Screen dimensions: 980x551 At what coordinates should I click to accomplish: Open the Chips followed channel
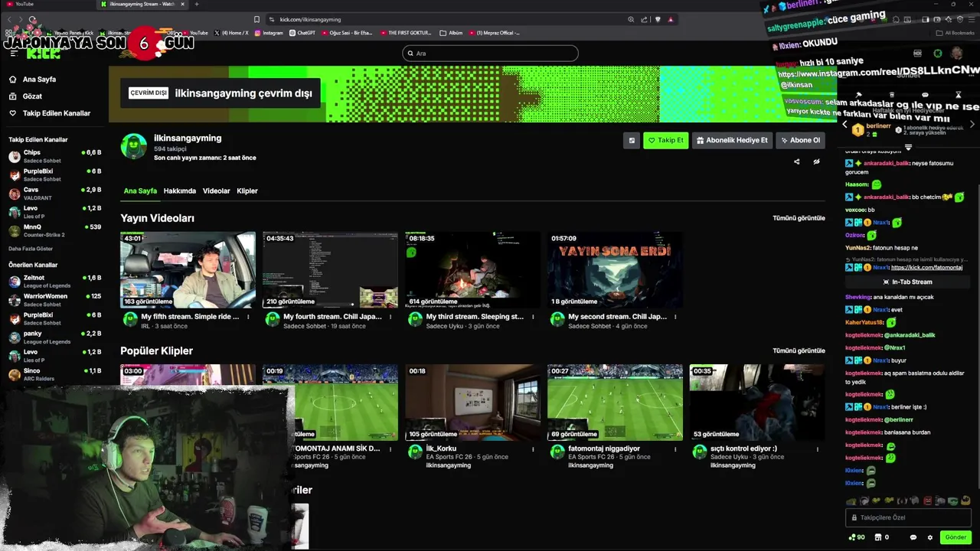54,156
